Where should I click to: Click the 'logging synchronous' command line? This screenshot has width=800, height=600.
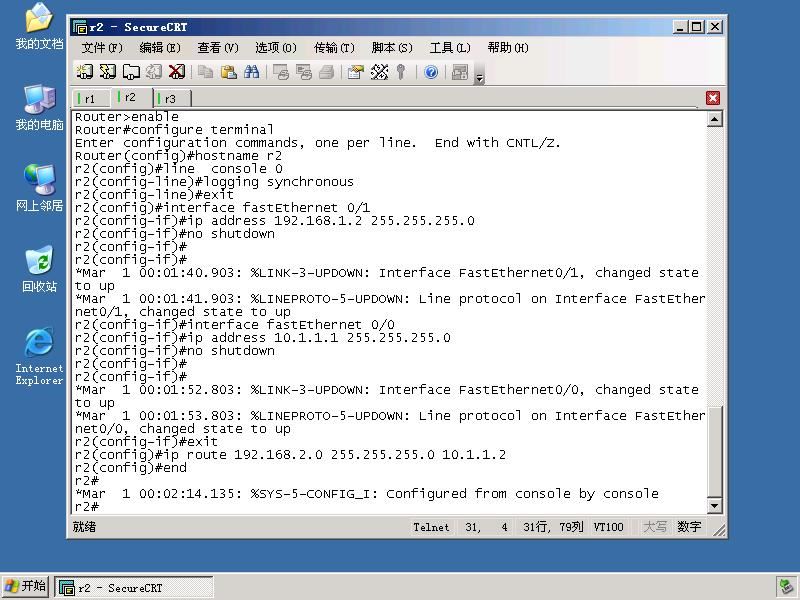(x=214, y=182)
